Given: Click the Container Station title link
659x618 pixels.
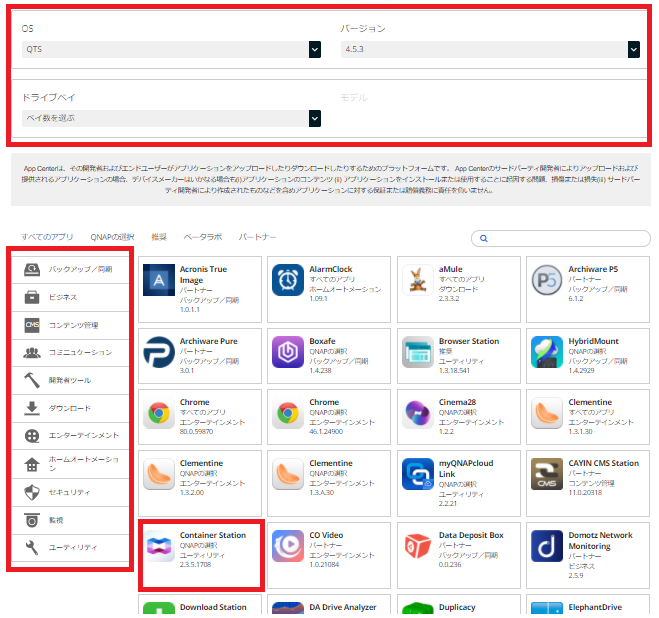Looking at the screenshot, I should pyautogui.click(x=213, y=535).
